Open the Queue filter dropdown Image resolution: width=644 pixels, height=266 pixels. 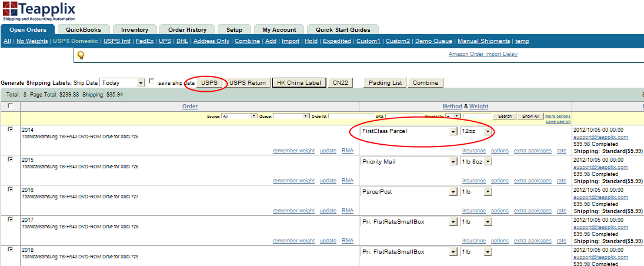pos(291,117)
